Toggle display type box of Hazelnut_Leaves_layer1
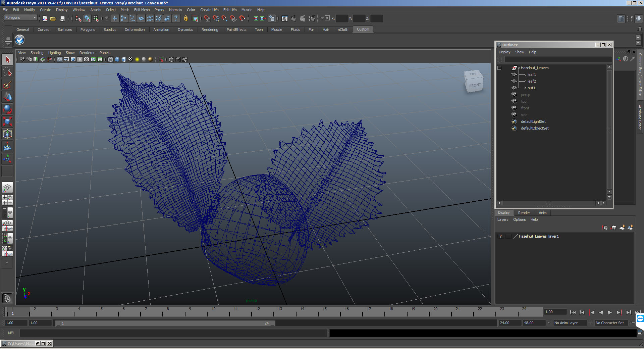Viewport: 644px width, 349px height. coord(508,236)
